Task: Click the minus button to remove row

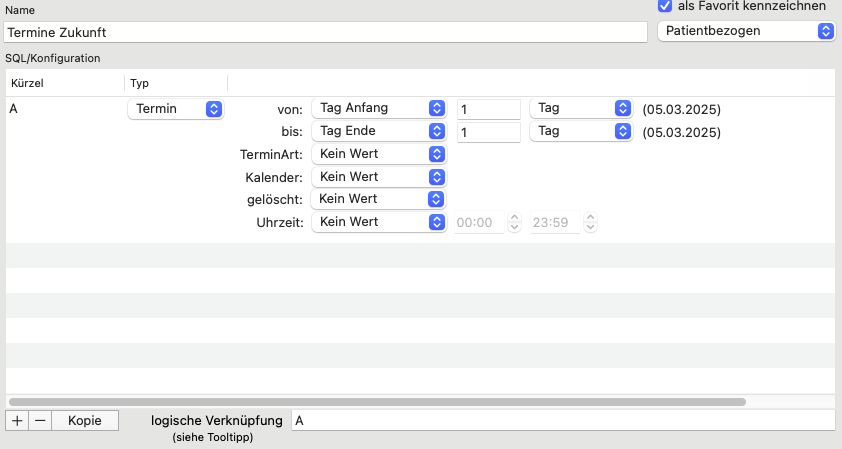Action: point(40,421)
